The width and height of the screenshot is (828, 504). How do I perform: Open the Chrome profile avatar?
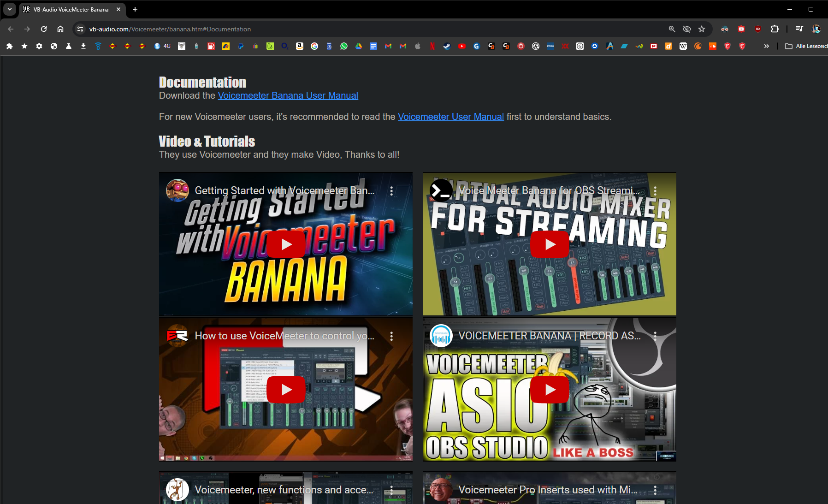816,29
